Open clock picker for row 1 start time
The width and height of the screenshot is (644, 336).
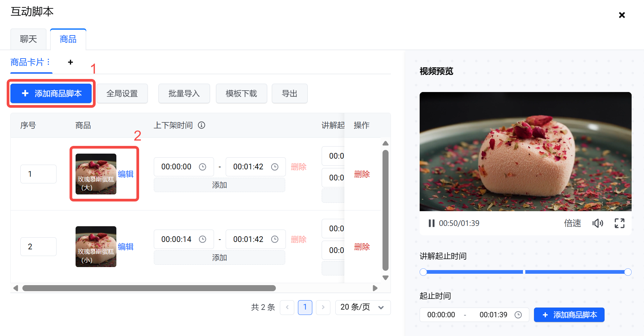coord(203,167)
